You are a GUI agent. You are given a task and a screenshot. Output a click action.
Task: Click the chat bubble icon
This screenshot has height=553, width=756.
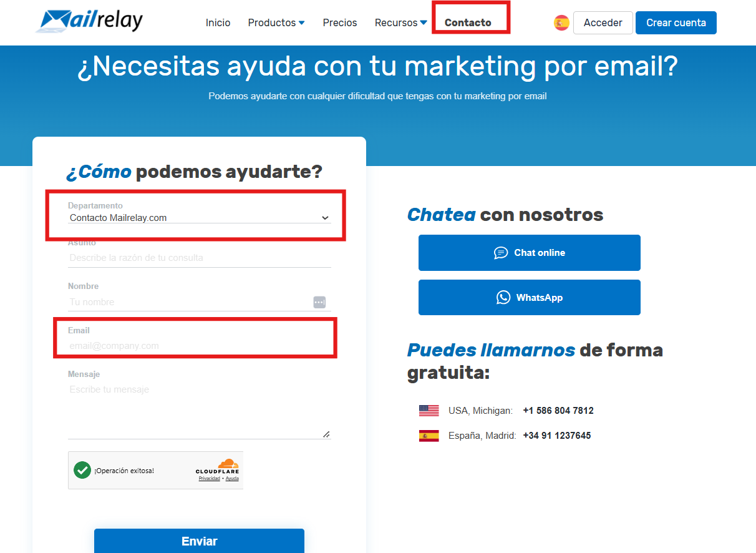coord(501,253)
